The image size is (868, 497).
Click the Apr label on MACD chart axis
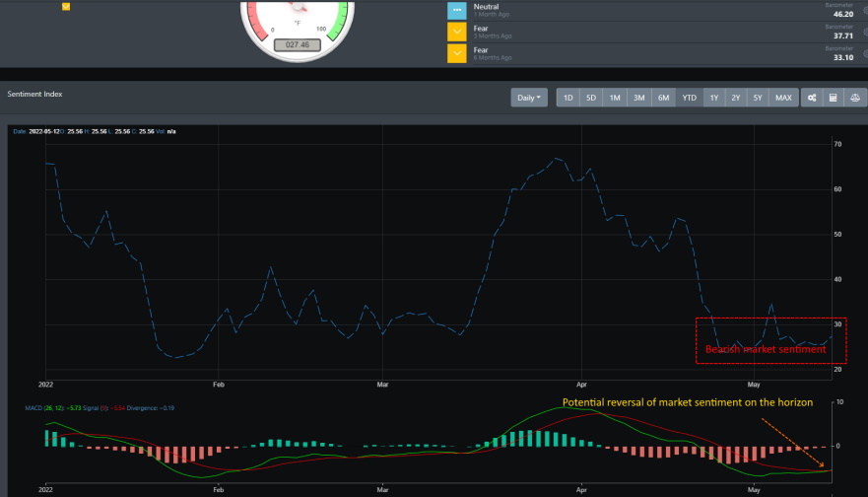[581, 490]
